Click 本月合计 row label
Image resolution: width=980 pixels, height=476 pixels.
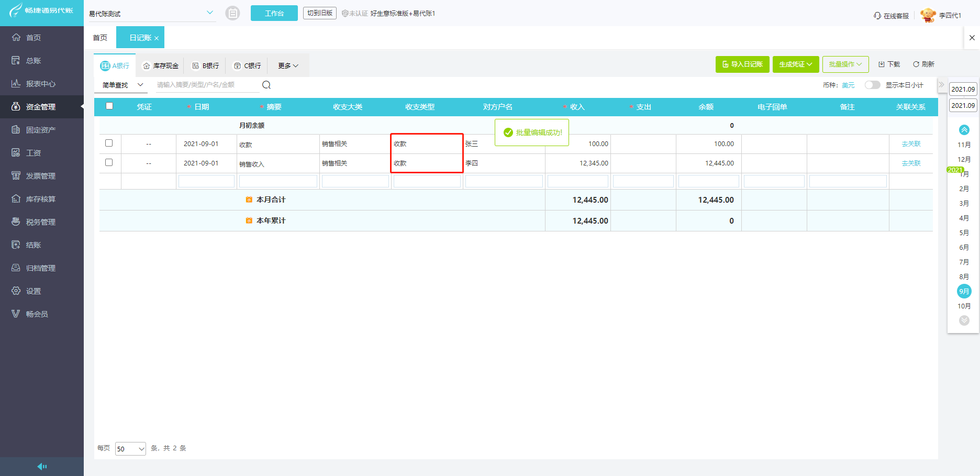coord(271,200)
